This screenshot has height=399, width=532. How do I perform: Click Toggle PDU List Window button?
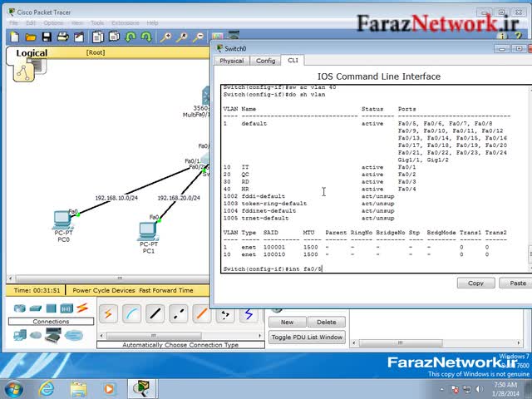307,337
